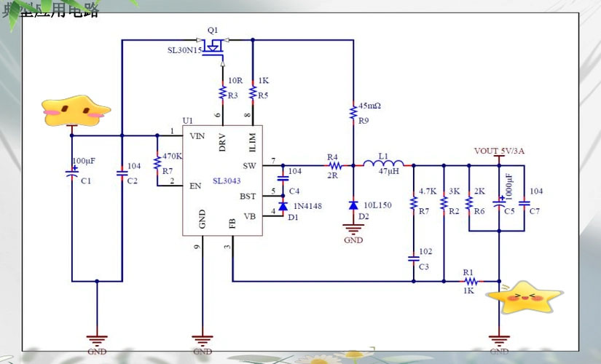601x364 pixels.
Task: Select the C1 polarized capacitor symbol
Action: [x=72, y=173]
